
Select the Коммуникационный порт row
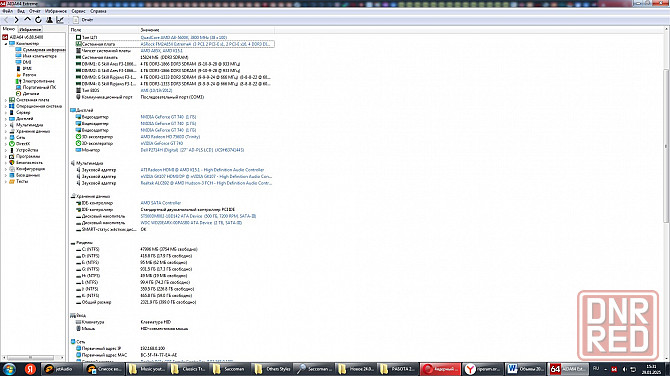(x=172, y=97)
